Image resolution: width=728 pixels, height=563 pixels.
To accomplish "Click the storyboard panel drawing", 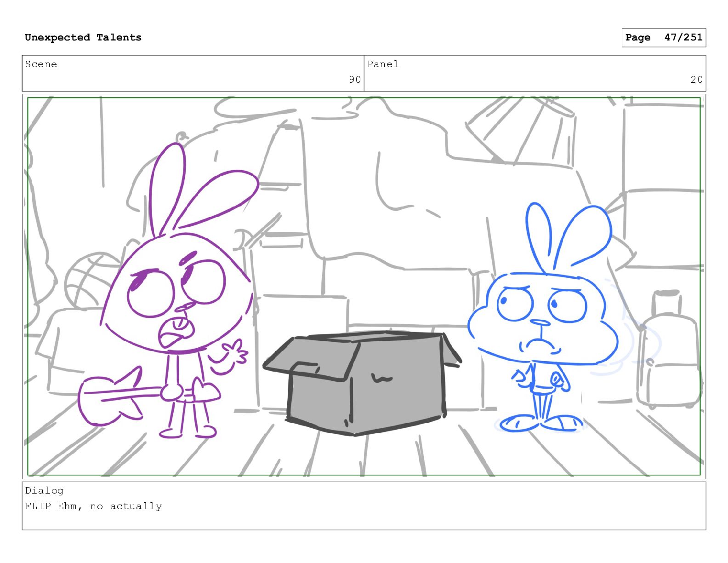I will tap(364, 287).
